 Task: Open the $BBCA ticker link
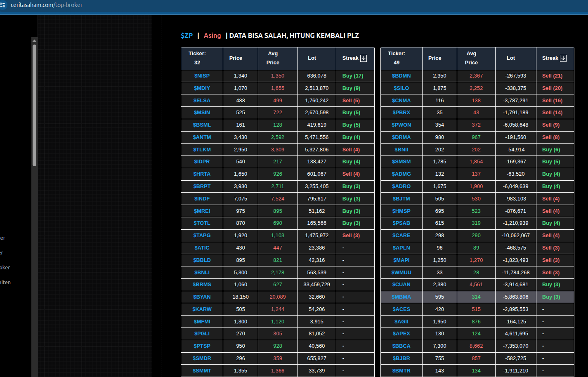coord(401,346)
